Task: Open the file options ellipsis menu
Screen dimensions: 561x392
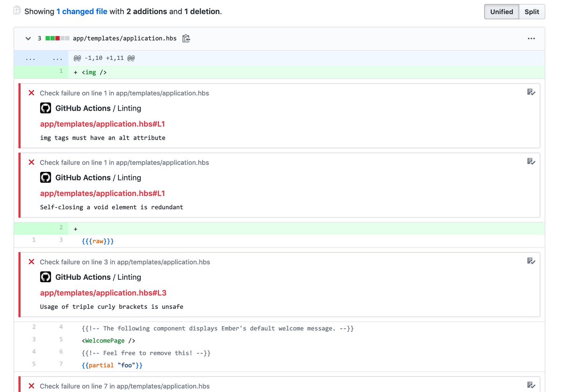Action: click(x=531, y=38)
